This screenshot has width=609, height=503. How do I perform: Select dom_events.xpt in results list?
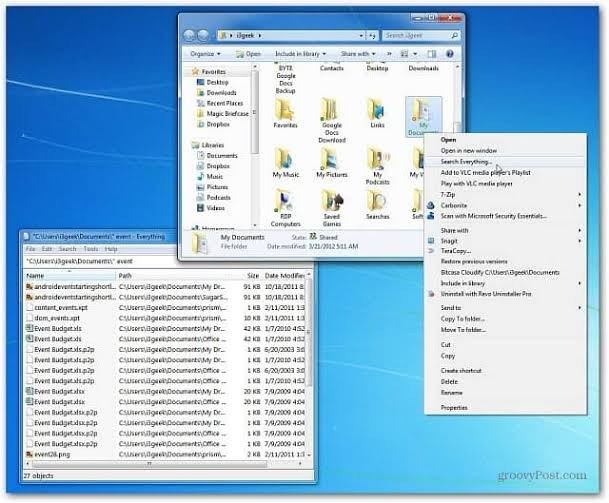point(57,318)
